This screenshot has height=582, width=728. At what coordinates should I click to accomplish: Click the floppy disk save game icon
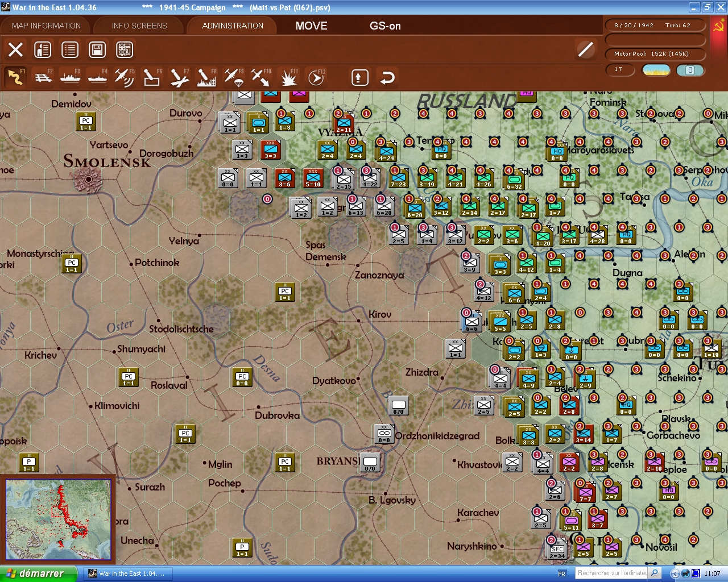pos(97,50)
